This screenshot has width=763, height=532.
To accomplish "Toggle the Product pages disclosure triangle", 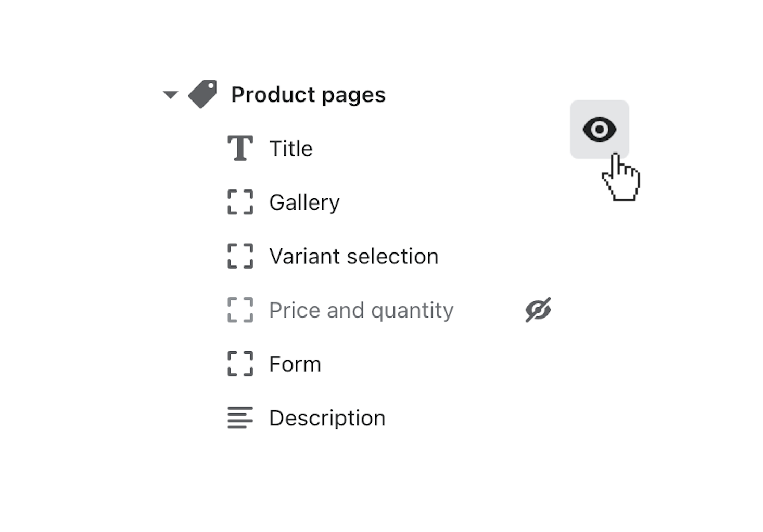I will [x=170, y=94].
